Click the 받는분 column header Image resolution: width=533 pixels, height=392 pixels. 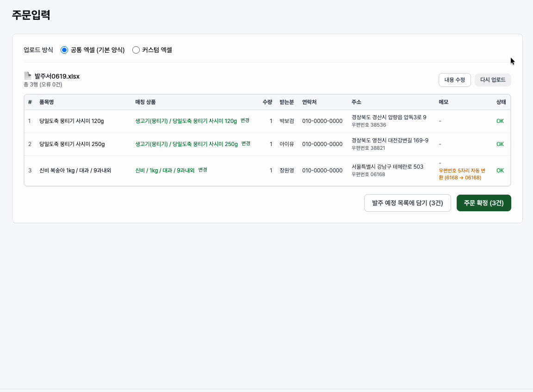(x=286, y=102)
